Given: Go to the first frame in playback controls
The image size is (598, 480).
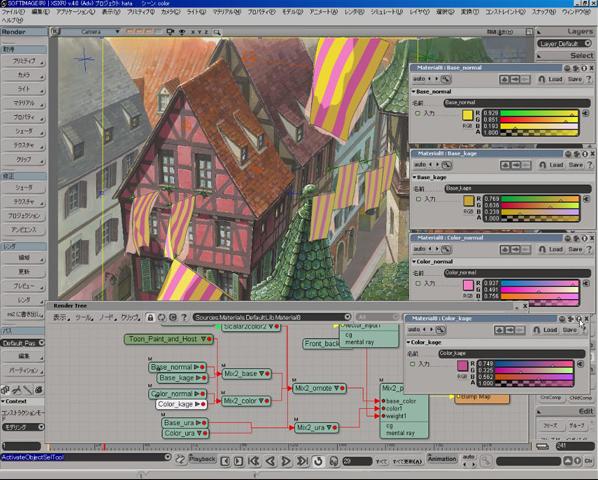Looking at the screenshot, I should tap(254, 461).
